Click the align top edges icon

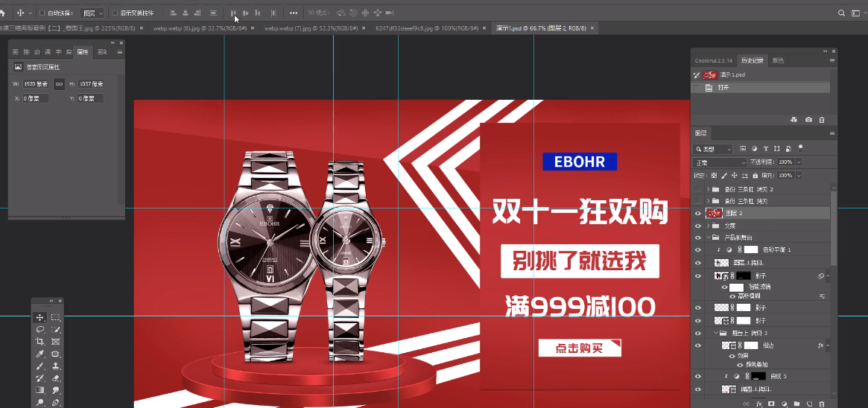click(233, 13)
